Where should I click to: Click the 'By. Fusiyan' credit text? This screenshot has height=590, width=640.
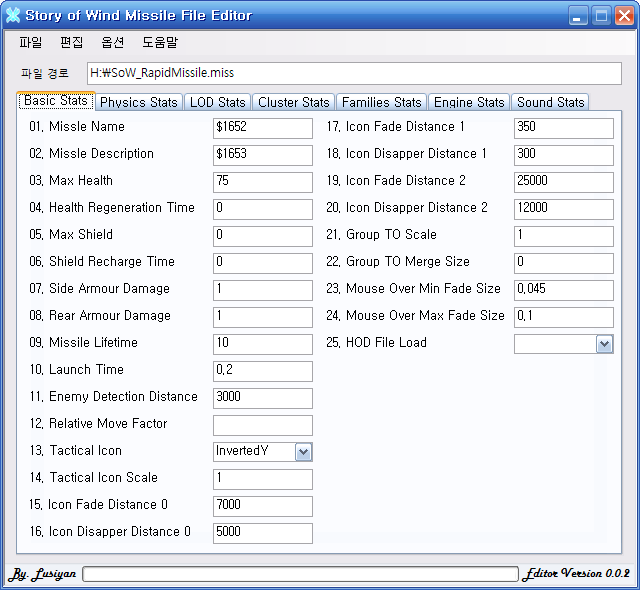42,574
